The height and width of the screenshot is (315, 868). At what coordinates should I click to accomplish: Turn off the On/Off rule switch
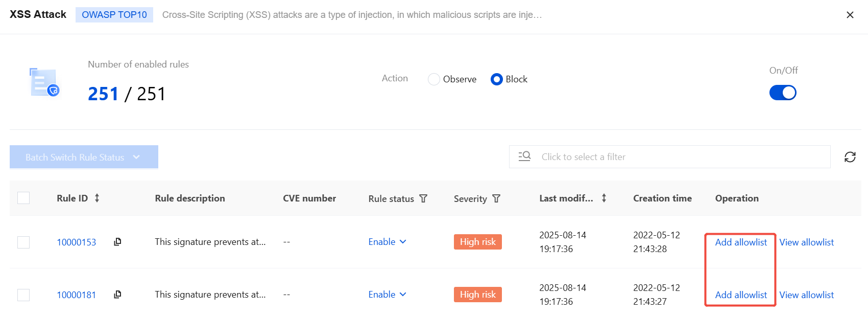[783, 93]
